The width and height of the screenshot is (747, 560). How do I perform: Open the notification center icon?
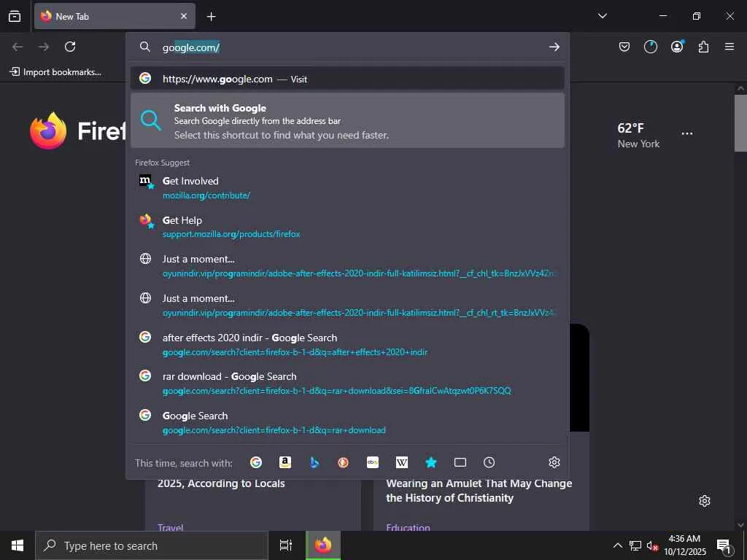(724, 545)
